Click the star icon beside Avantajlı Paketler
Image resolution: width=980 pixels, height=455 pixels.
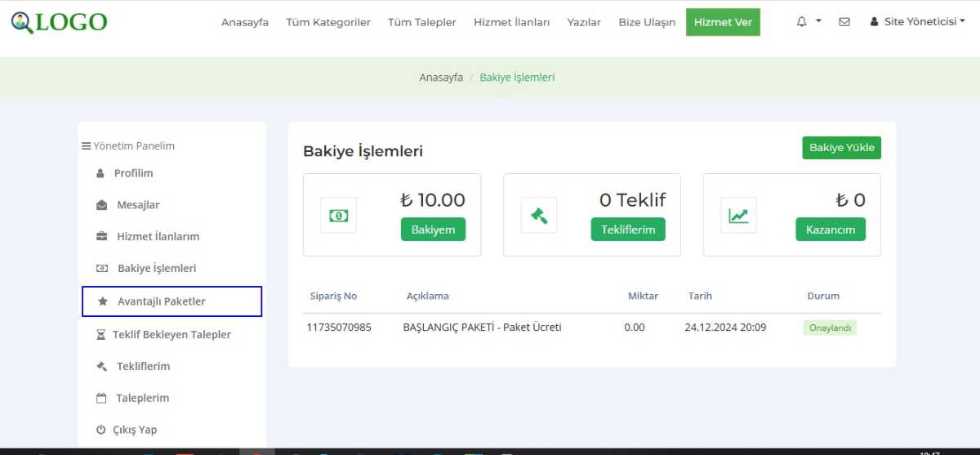(103, 301)
